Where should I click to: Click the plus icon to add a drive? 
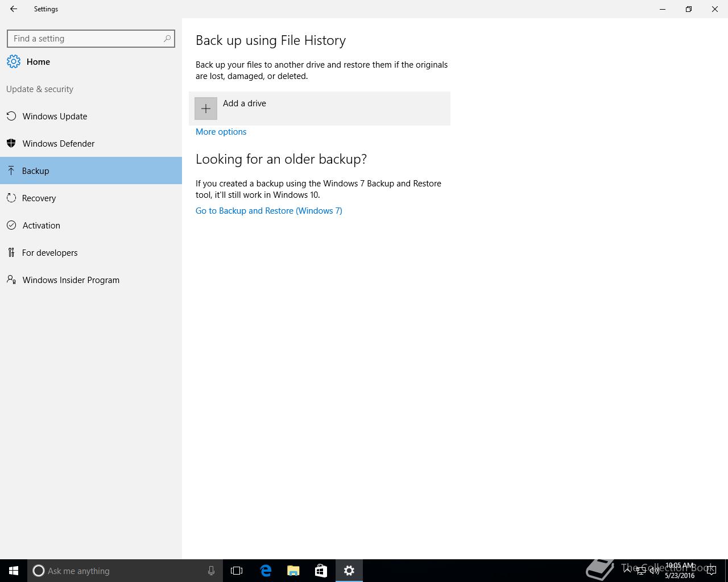click(206, 109)
